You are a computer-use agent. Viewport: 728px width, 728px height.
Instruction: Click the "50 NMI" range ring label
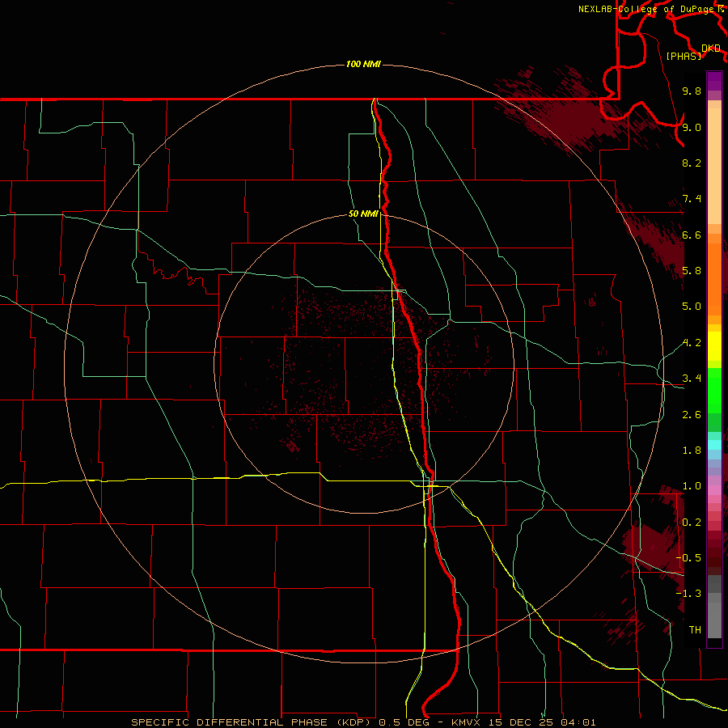363,214
